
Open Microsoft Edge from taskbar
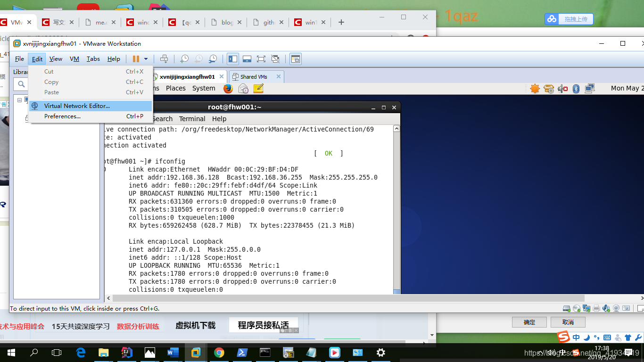point(81,353)
